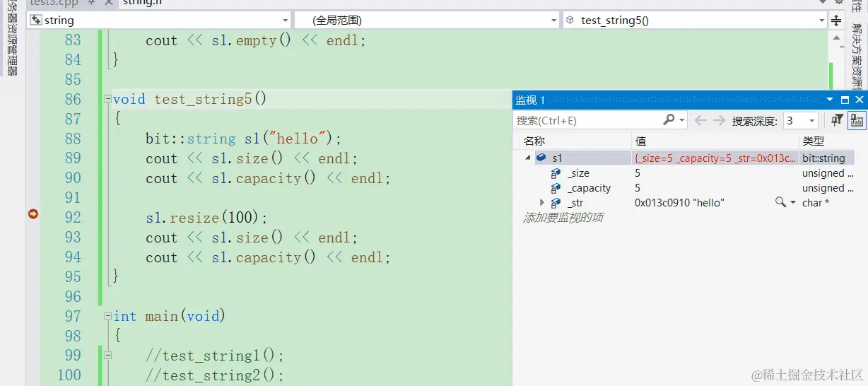868x386 pixels.
Task: Click the unsigned type cell of _size
Action: 828,173
